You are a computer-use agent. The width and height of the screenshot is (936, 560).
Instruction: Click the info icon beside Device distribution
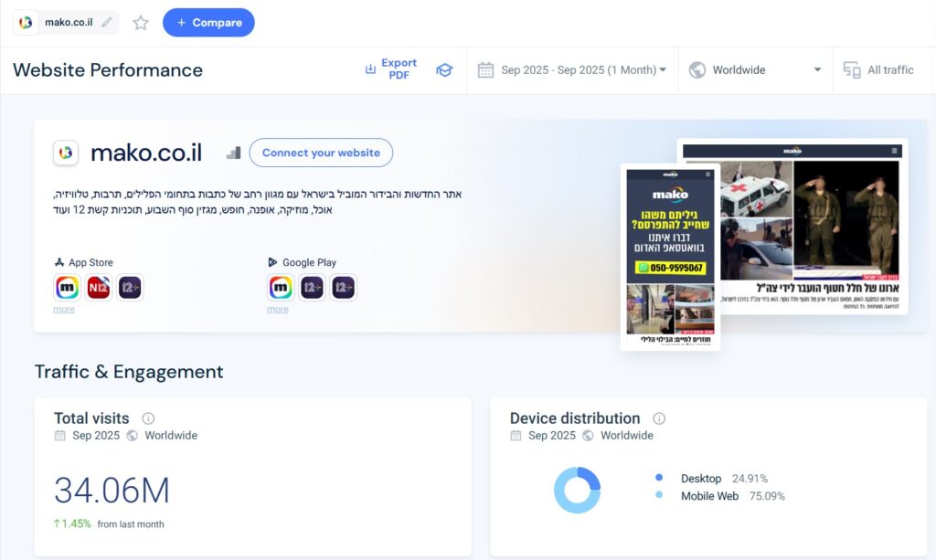point(659,418)
